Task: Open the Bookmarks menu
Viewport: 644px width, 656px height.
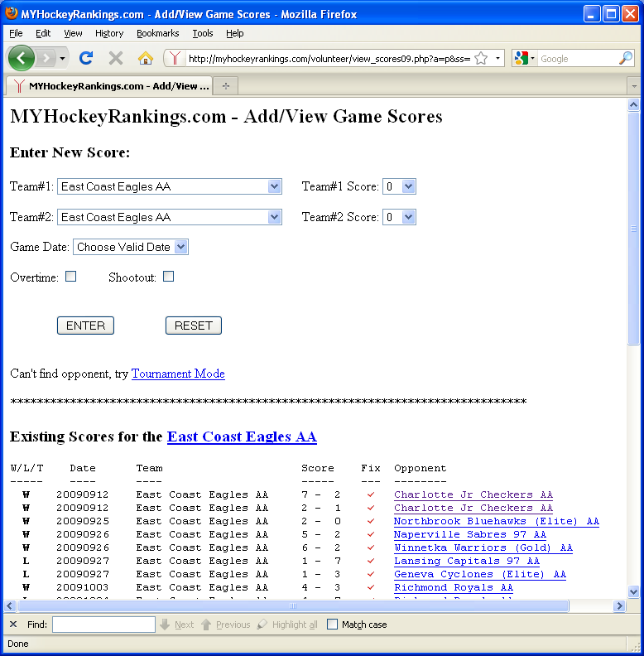Action: tap(157, 33)
